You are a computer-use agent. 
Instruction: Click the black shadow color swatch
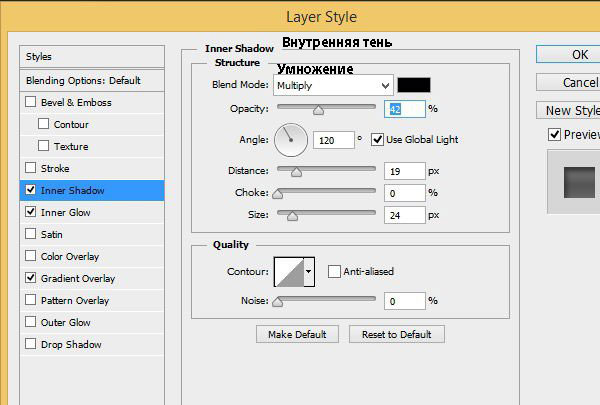tap(413, 86)
